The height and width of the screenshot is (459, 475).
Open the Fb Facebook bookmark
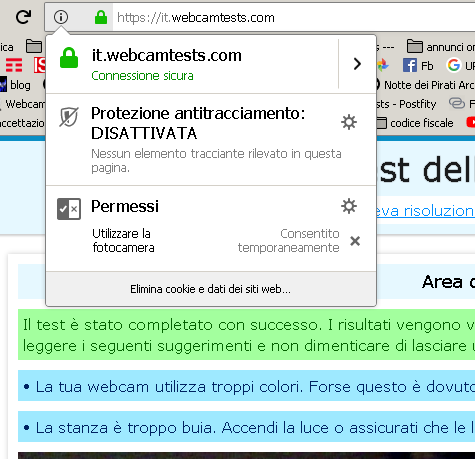coord(418,66)
